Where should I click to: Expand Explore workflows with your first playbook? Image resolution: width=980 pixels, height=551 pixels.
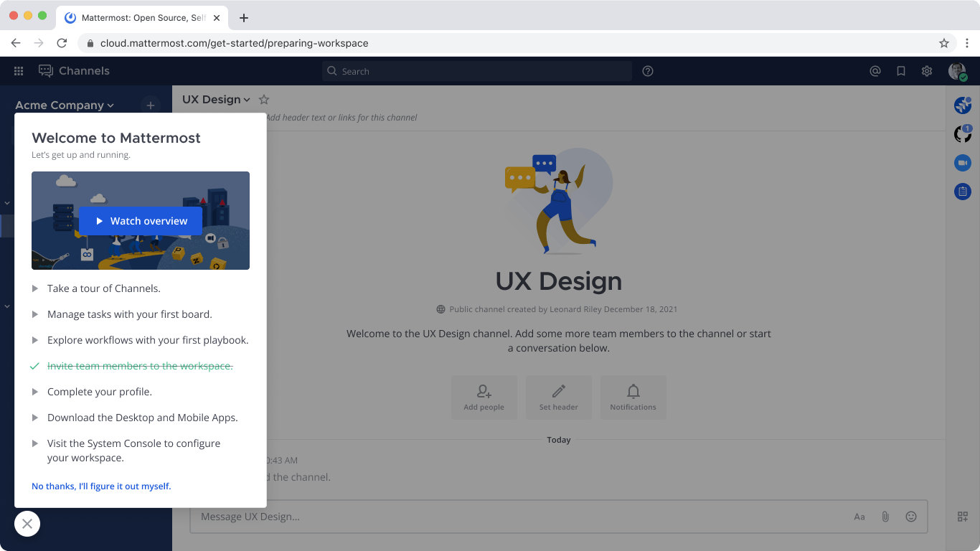(140, 340)
